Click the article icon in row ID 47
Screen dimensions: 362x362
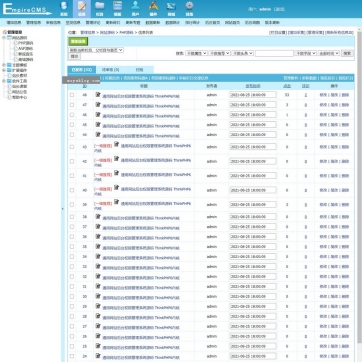98,105
